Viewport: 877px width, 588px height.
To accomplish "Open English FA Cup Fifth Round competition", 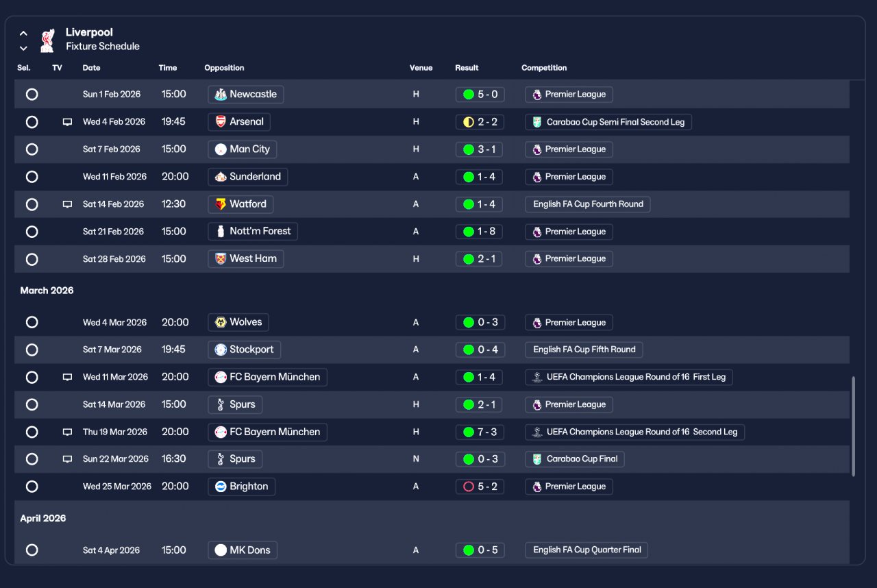I will [x=584, y=350].
